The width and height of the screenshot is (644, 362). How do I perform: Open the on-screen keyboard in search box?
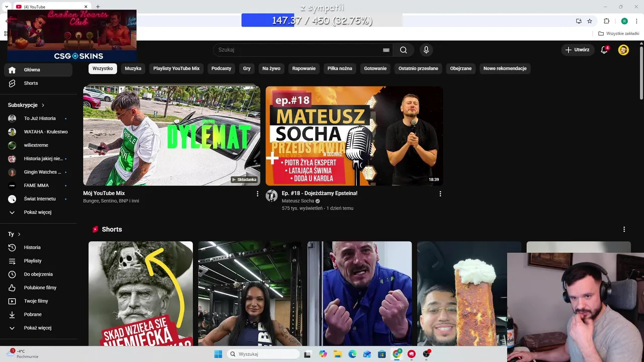[386, 50]
